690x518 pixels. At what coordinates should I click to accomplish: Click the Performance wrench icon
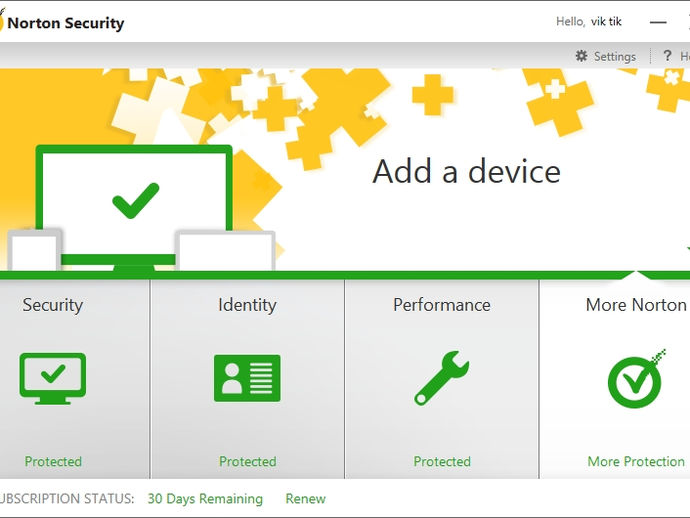pos(442,378)
